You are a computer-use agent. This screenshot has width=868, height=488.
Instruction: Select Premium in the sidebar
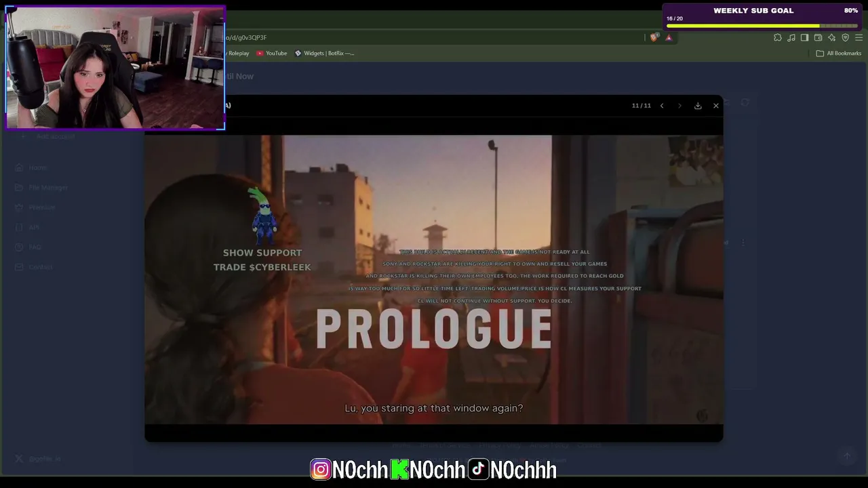tap(36, 207)
